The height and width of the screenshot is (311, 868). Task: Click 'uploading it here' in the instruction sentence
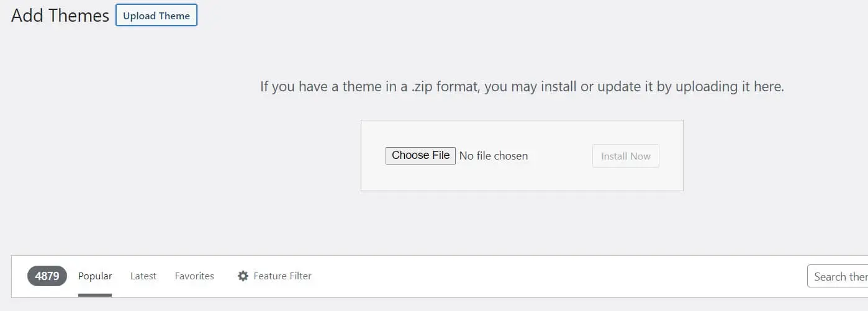[730, 86]
